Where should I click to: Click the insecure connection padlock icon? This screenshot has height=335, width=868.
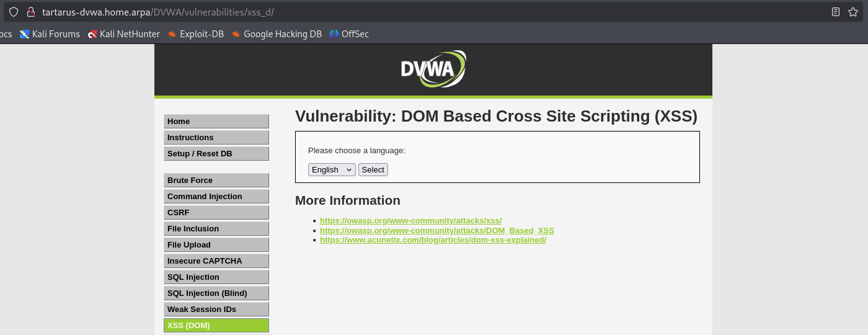point(30,12)
